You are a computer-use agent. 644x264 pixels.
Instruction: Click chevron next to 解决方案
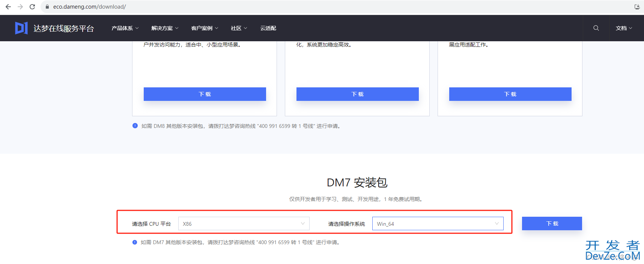pos(177,28)
